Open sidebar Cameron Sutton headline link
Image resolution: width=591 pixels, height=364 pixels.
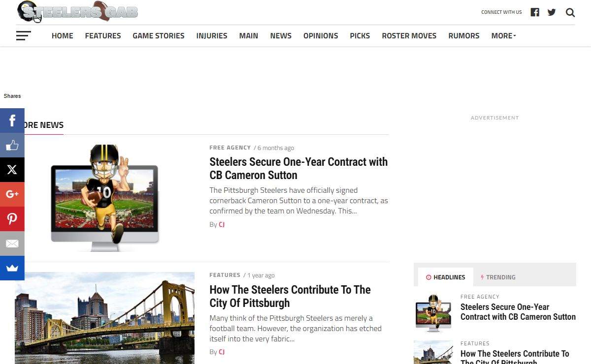coord(518,312)
